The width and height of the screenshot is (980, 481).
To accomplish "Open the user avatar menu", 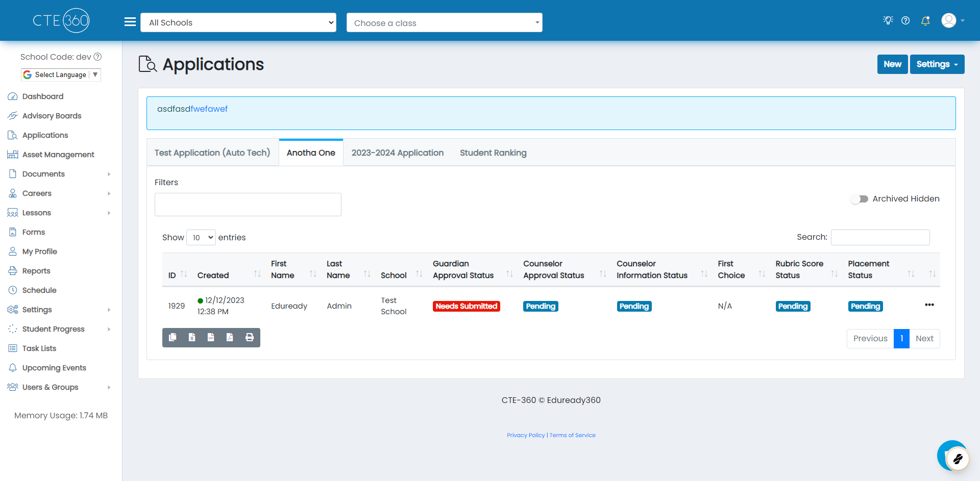I will pos(952,20).
